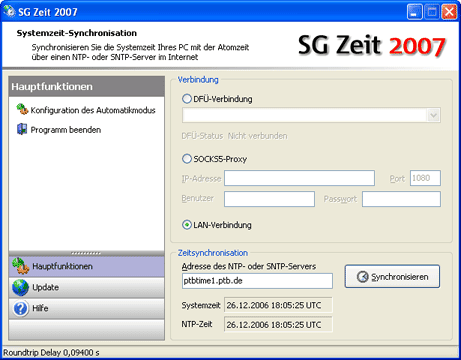
Task: Click the Update globe icon
Action: [x=20, y=287]
